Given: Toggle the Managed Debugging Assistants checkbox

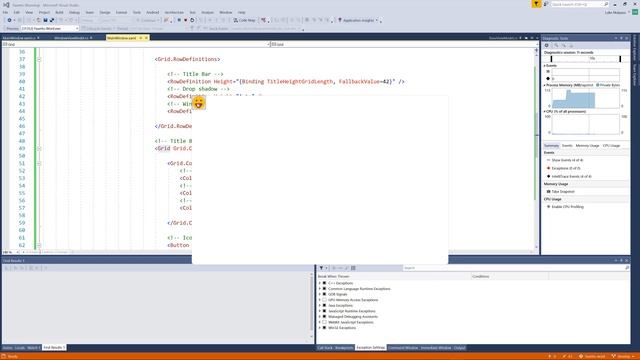Looking at the screenshot, I should [324, 317].
